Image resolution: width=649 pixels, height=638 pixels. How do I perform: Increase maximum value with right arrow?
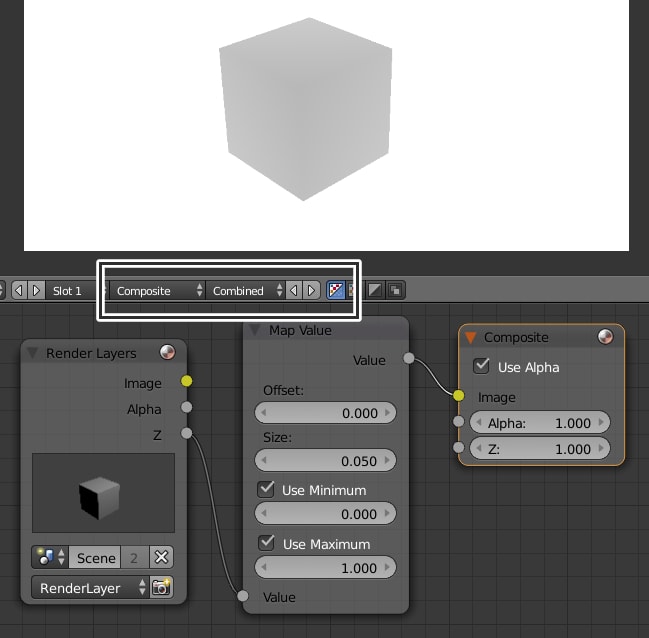point(387,567)
